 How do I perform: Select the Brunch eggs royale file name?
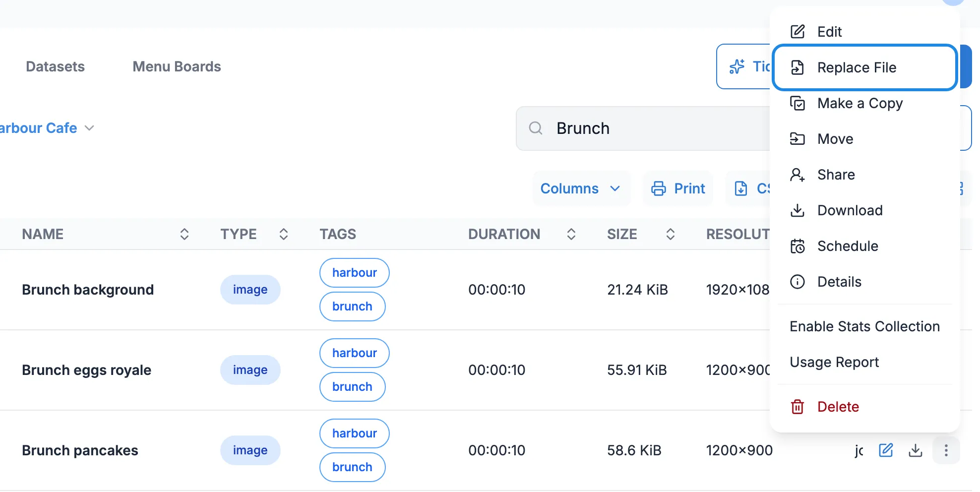(86, 370)
